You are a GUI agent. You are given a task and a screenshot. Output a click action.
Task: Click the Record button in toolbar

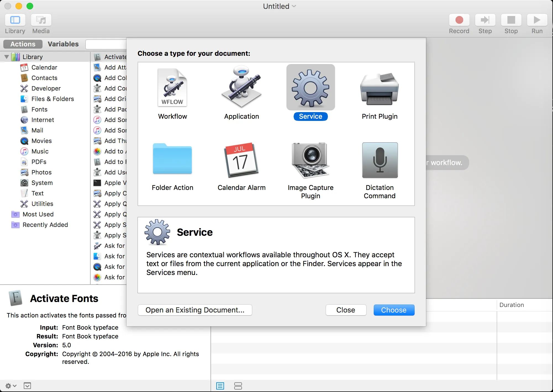(x=459, y=20)
